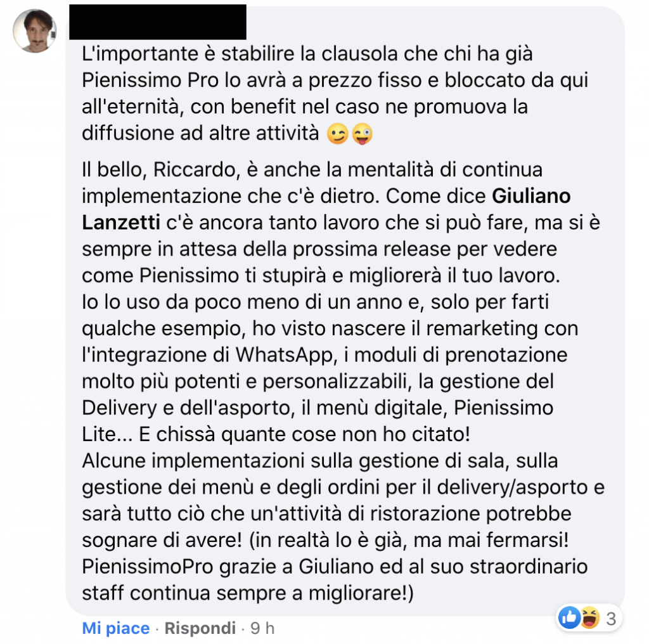Screen dimensions: 649x644
Task: Open the 9 h timestamp link
Action: pos(262,628)
